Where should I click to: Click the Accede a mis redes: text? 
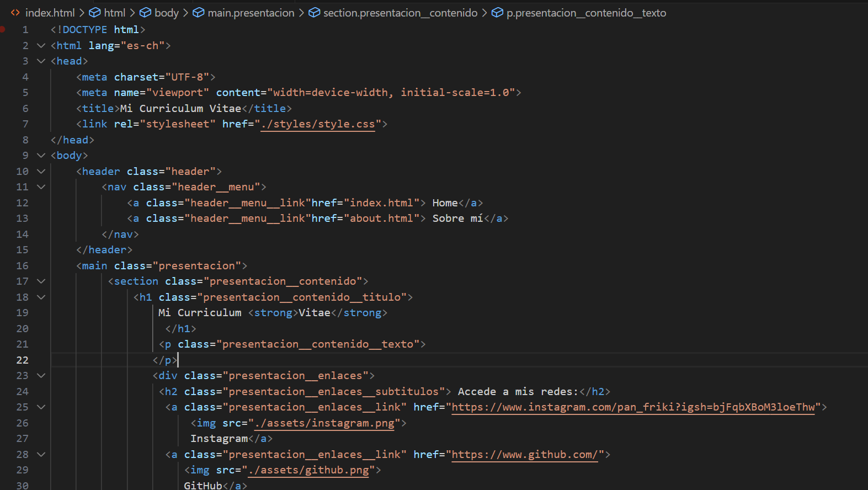click(x=518, y=391)
